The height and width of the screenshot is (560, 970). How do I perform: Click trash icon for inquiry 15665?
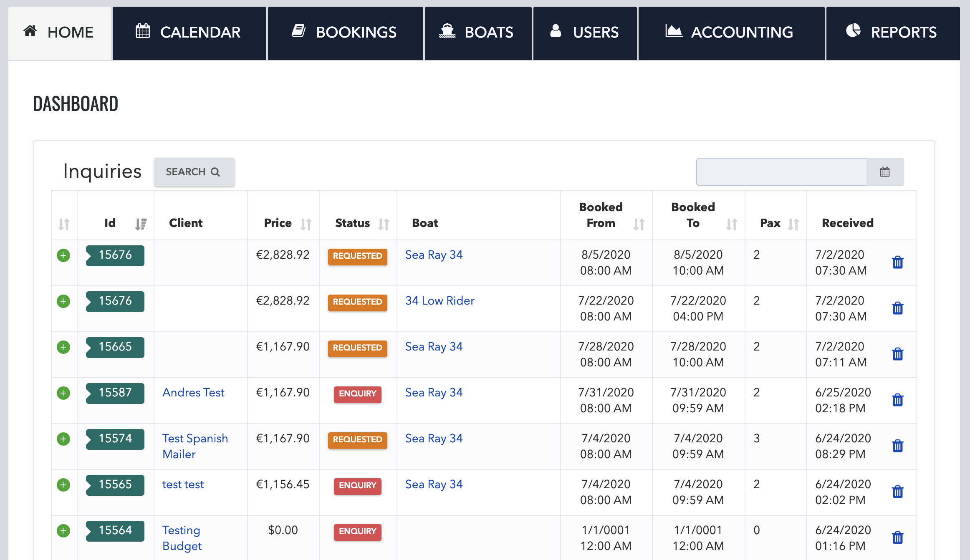click(x=897, y=354)
